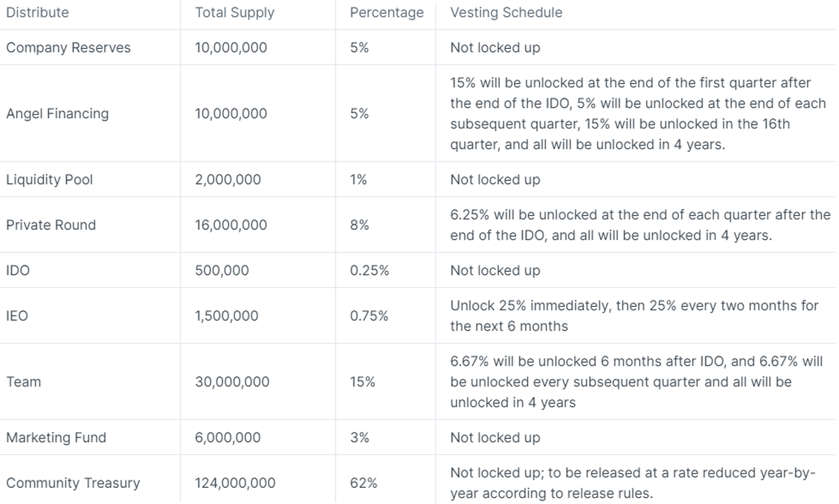Select the Company Reserves row label
Viewport: 839px width, 504px height.
[x=69, y=48]
